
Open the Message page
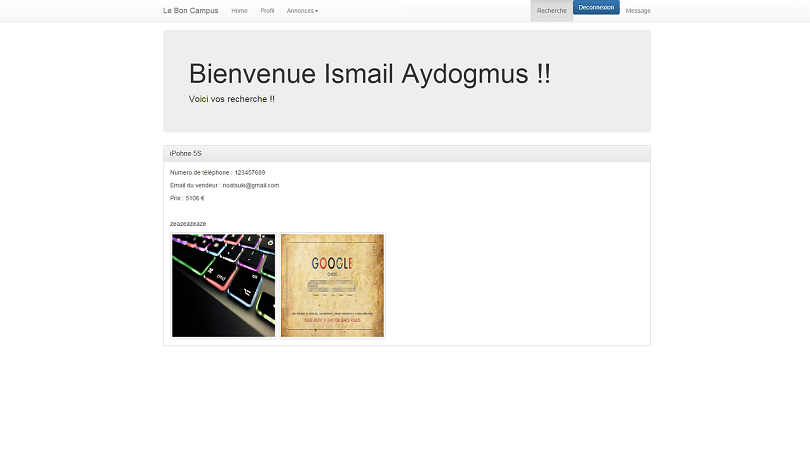[638, 11]
